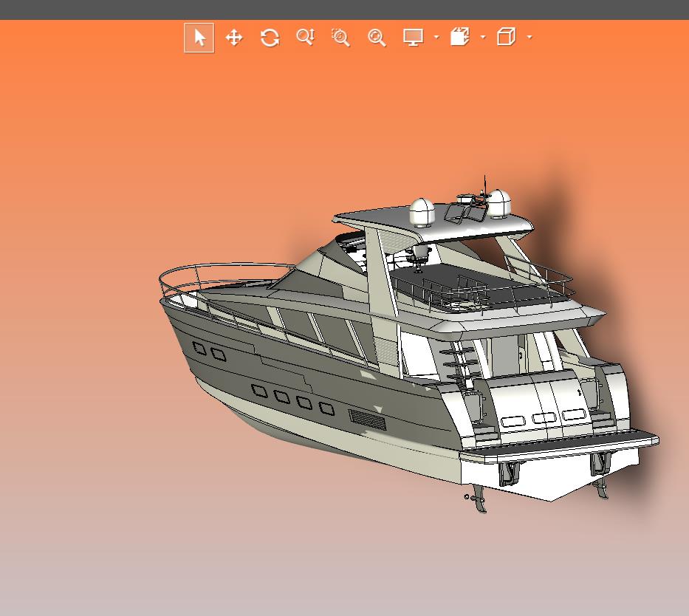Activate the Select arrow tool

point(199,38)
